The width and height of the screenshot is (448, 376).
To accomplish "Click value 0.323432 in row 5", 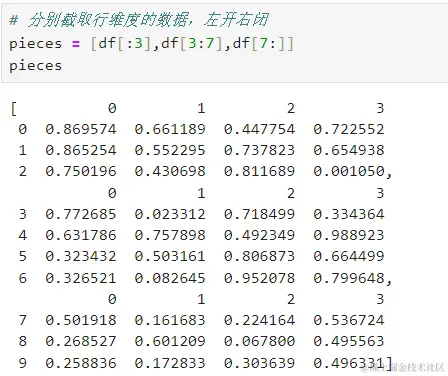I will [x=81, y=256].
